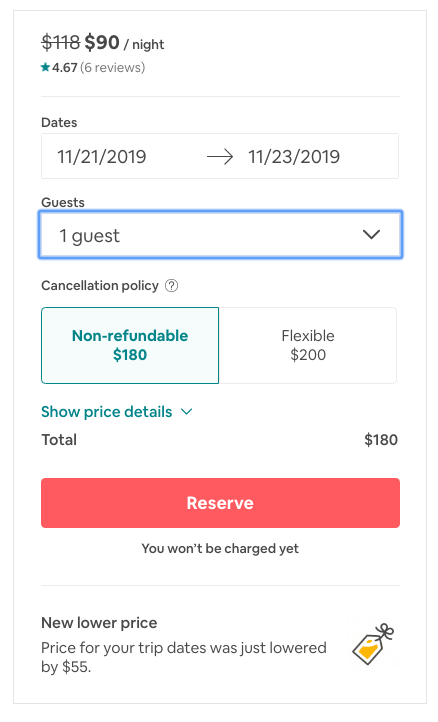Click the arrow between check-in and checkout dates

(220, 157)
